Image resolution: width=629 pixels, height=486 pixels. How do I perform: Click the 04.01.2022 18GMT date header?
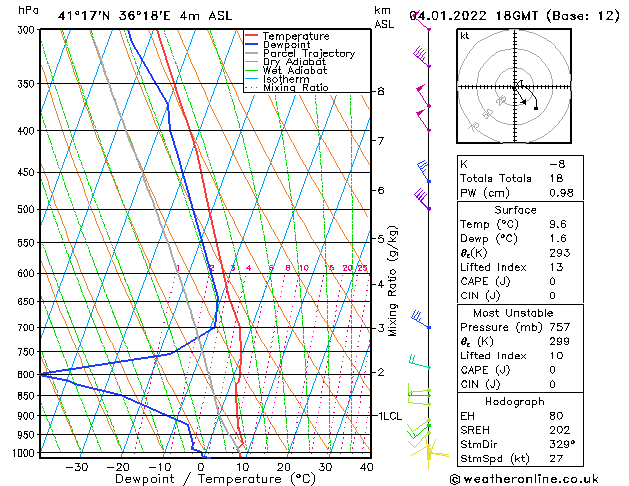(x=474, y=16)
